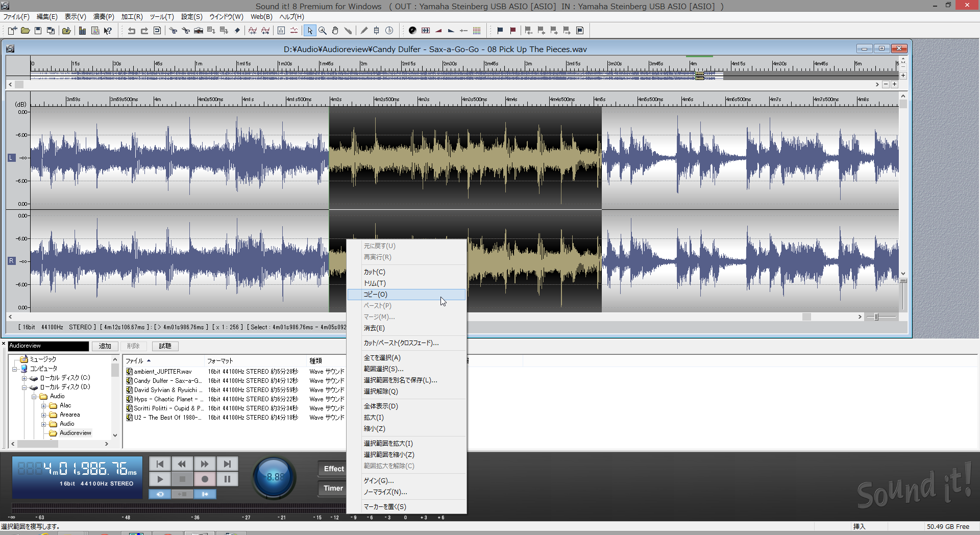Click the eraser diamond icon
The width and height of the screenshot is (980, 535).
[x=237, y=31]
